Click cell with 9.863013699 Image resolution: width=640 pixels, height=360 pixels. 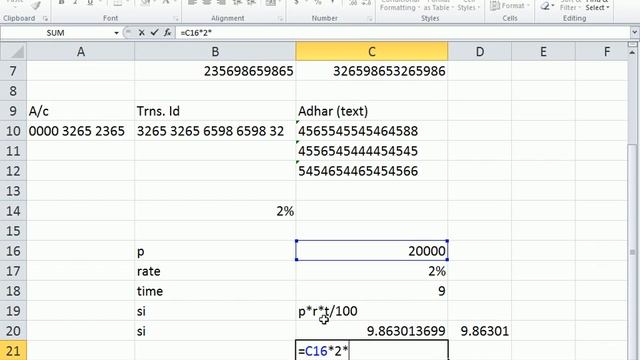click(x=371, y=331)
